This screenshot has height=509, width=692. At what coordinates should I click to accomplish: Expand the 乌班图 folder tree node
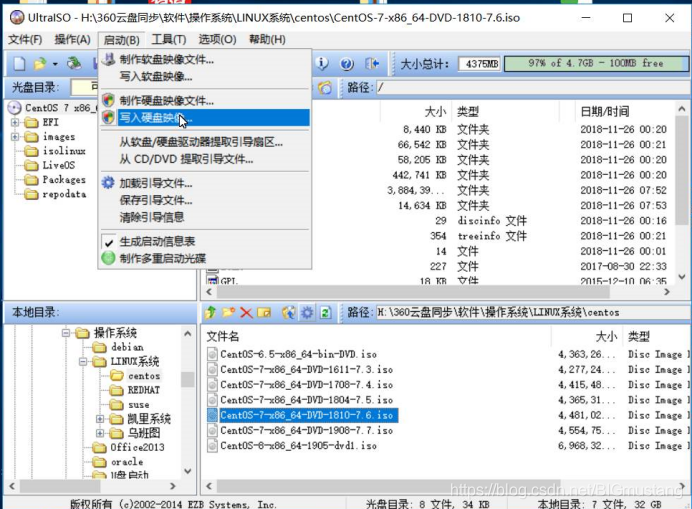[100, 433]
